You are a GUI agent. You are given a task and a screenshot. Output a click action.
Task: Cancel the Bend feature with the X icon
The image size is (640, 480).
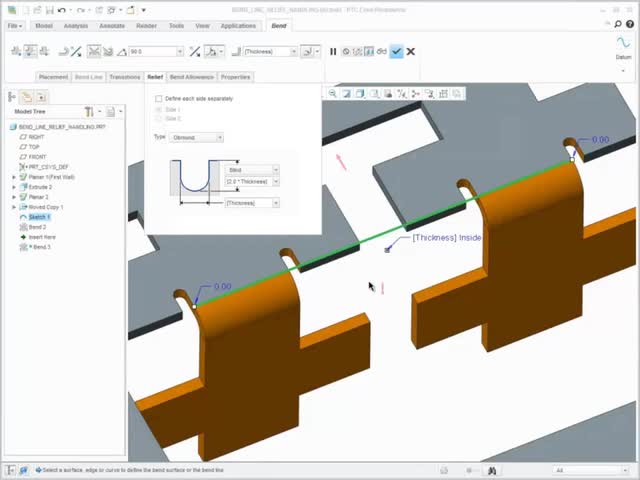pyautogui.click(x=411, y=51)
